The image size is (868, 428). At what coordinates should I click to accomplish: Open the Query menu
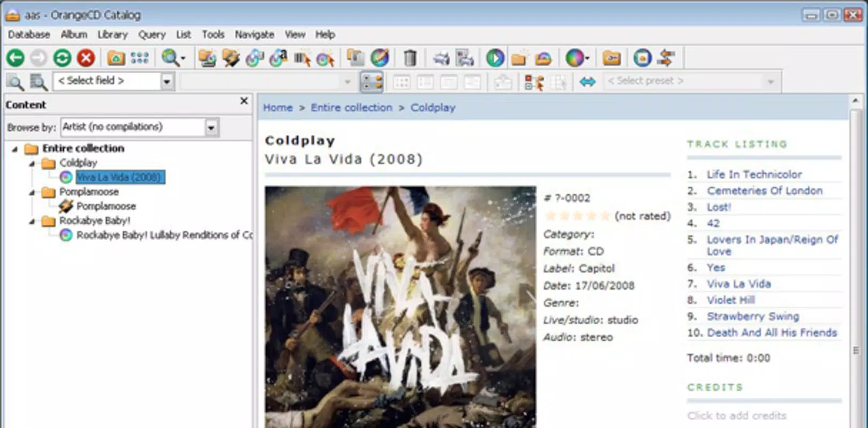pyautogui.click(x=152, y=35)
